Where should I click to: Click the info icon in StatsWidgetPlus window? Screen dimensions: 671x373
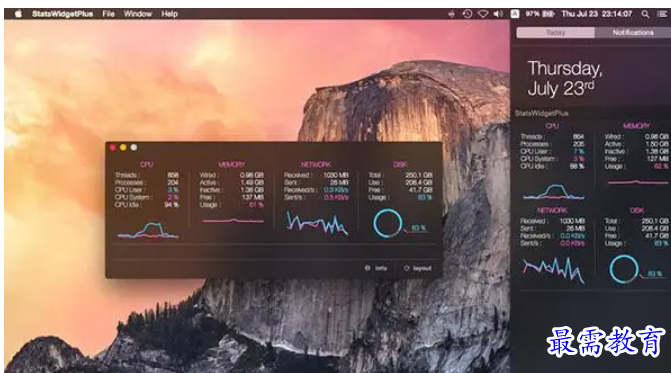[x=367, y=268]
